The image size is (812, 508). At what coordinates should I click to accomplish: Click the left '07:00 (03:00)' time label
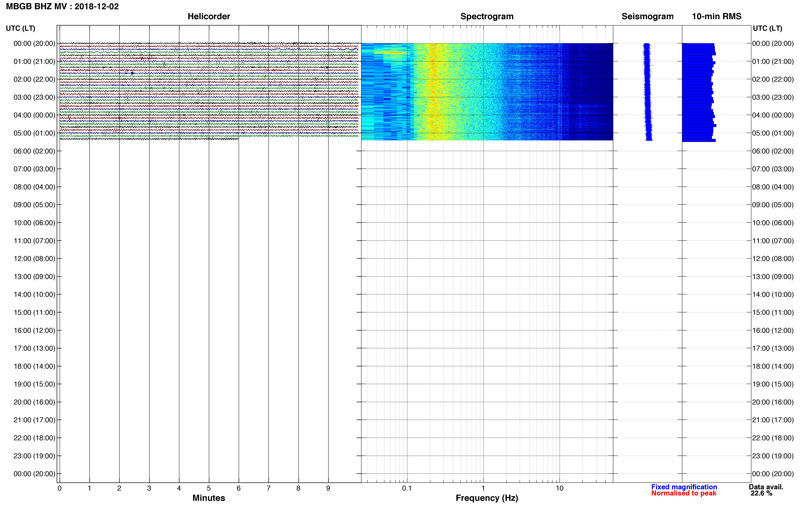(x=34, y=169)
